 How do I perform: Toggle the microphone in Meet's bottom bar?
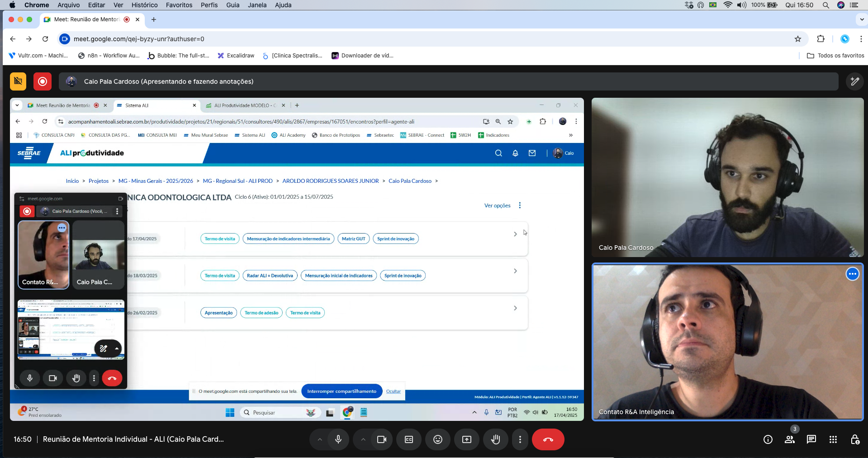click(338, 439)
